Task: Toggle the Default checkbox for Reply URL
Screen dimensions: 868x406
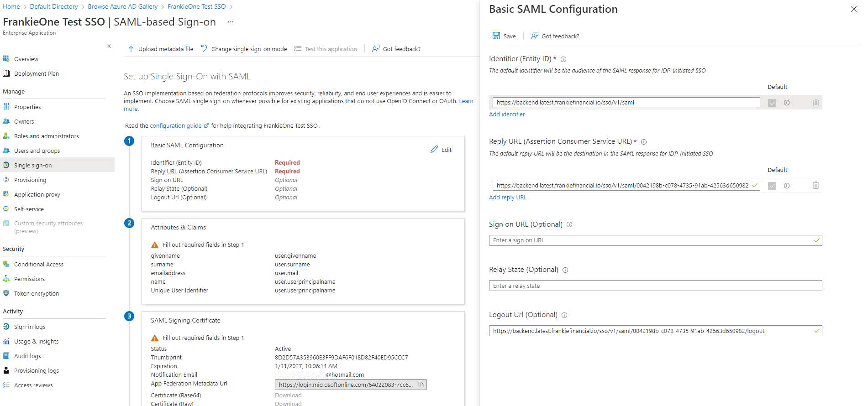Action: point(772,186)
